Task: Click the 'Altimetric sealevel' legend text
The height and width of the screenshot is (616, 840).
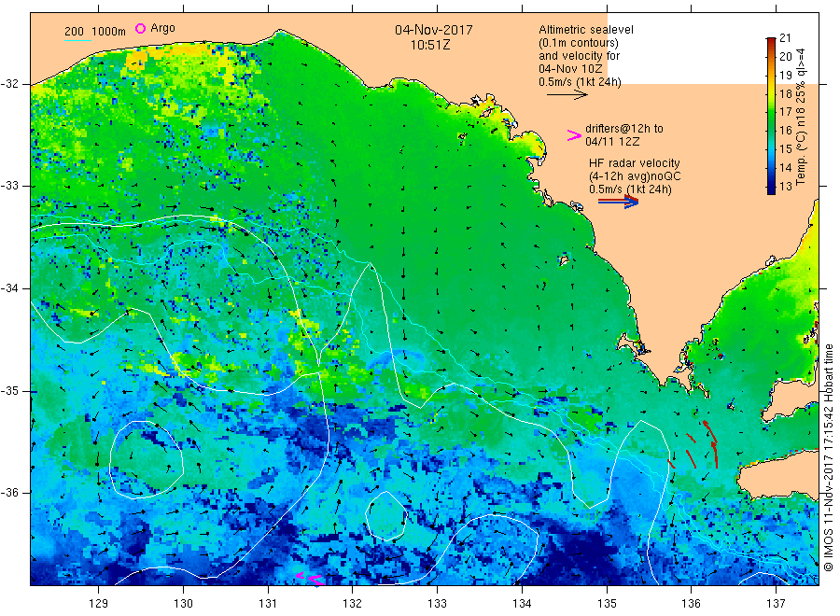Action: click(x=586, y=30)
